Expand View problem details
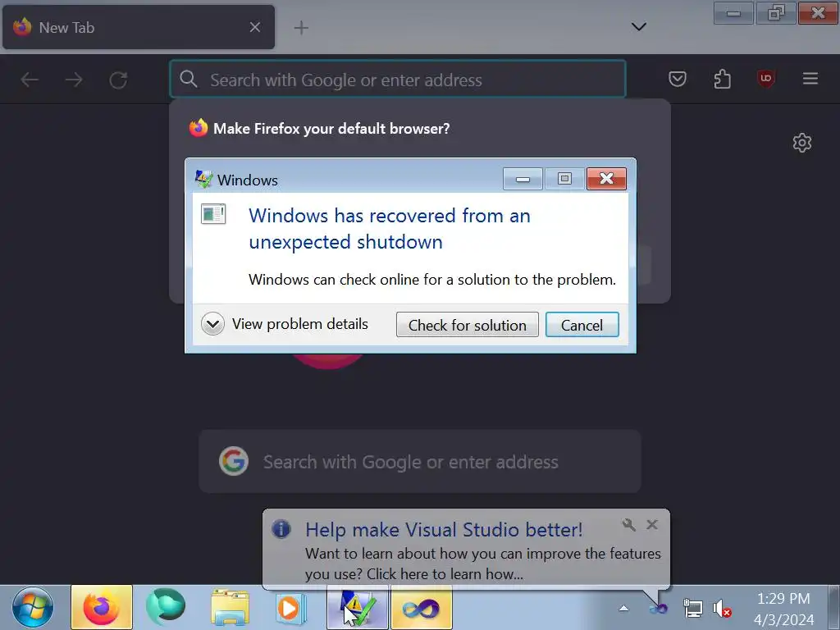The width and height of the screenshot is (840, 630). coord(285,324)
